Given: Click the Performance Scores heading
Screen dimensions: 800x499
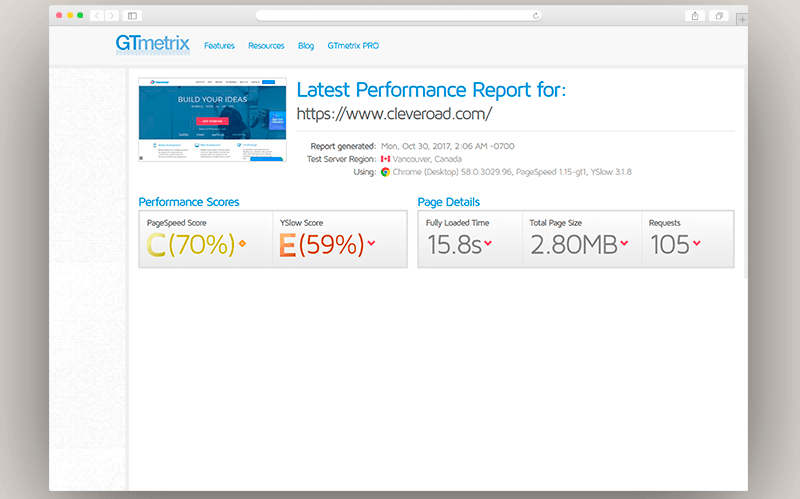Looking at the screenshot, I should (189, 202).
